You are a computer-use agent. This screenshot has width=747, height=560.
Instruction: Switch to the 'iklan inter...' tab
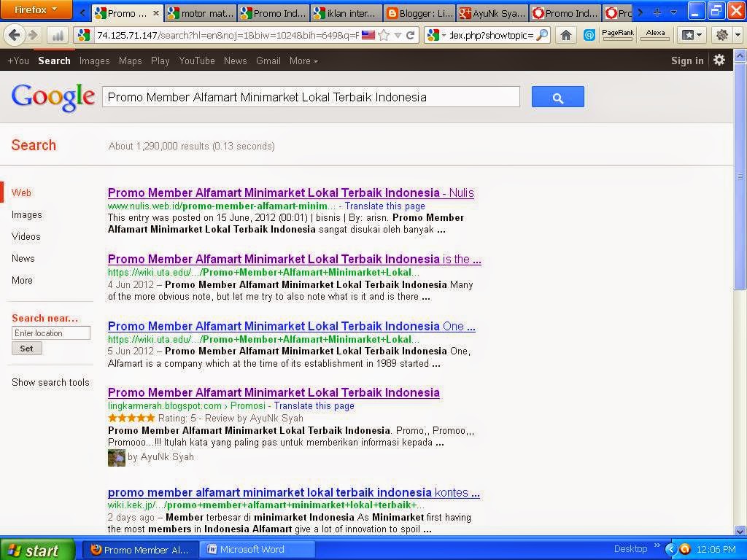click(347, 13)
